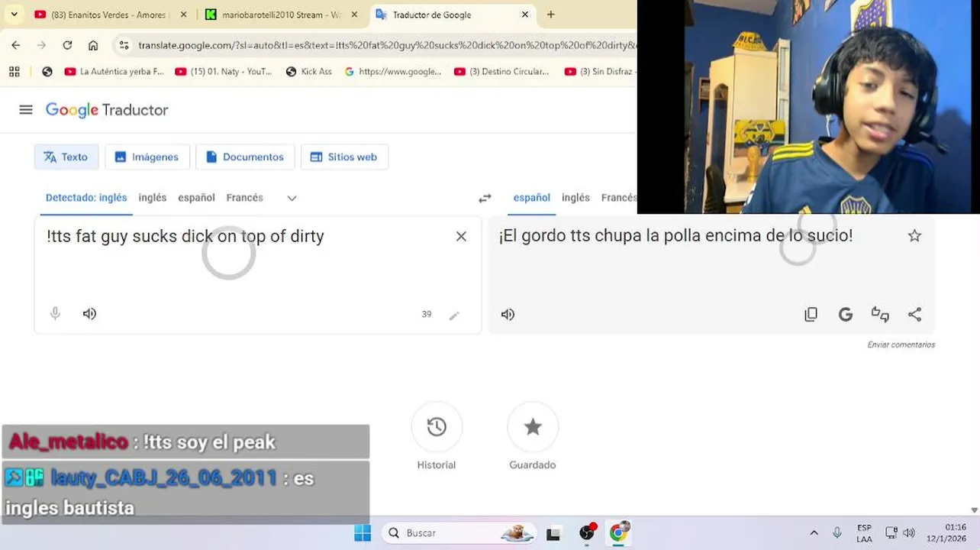Select the Texto translation mode
Image resolution: width=980 pixels, height=550 pixels.
[x=66, y=157]
